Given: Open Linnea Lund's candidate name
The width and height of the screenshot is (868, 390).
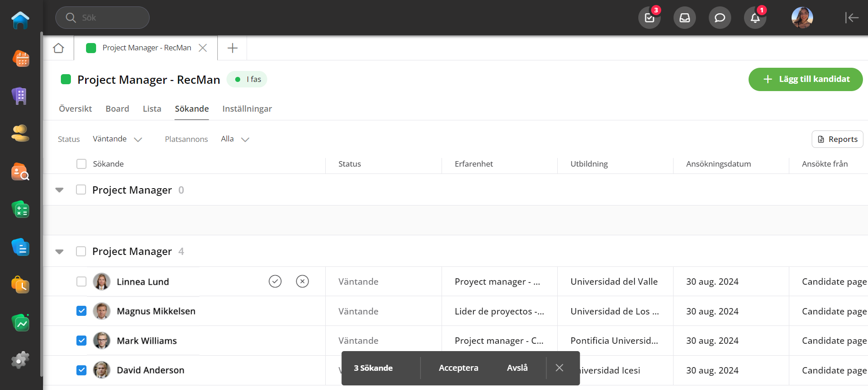Looking at the screenshot, I should tap(143, 282).
